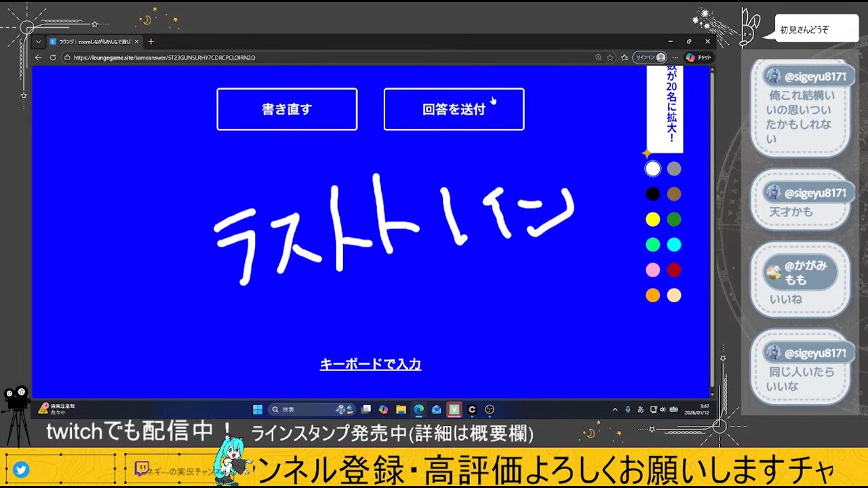The image size is (868, 488).
Task: Open the C app on taskbar
Action: (x=472, y=409)
